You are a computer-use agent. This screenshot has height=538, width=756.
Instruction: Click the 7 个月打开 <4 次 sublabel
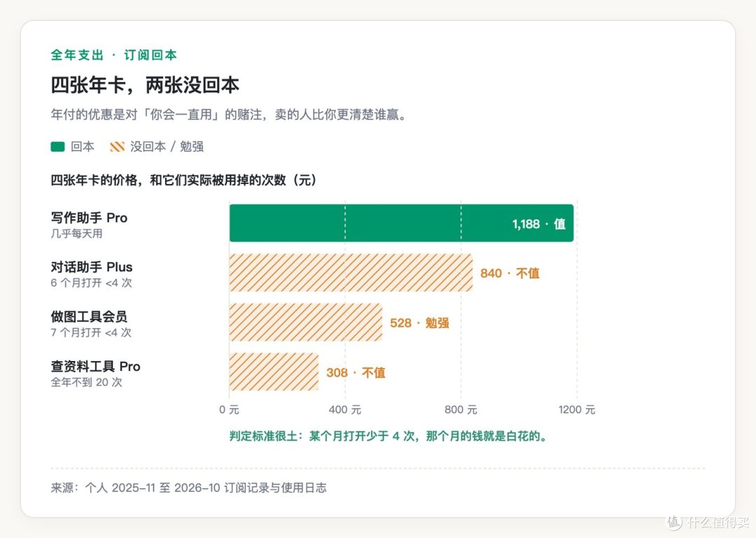(x=91, y=332)
